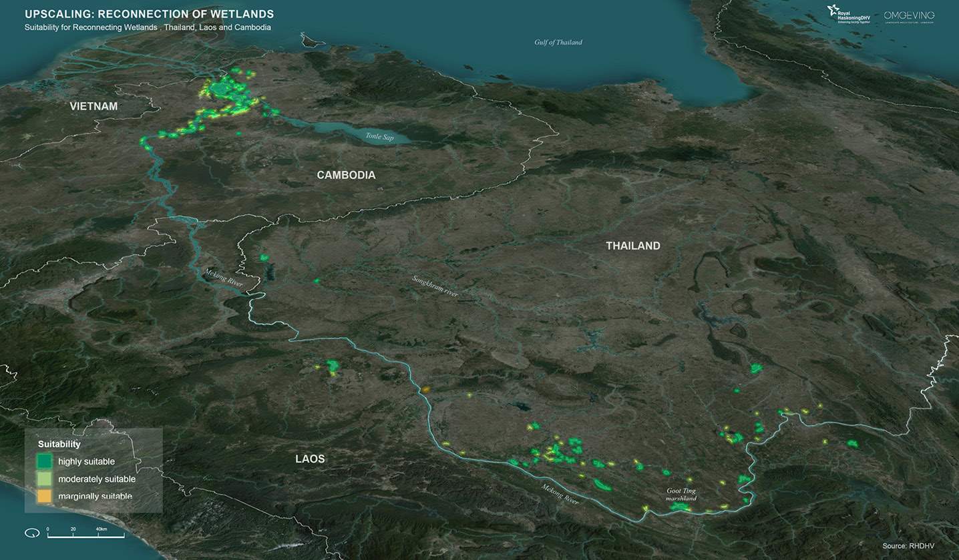Select the CAMBODIA country label
The image size is (959, 560).
(x=346, y=175)
